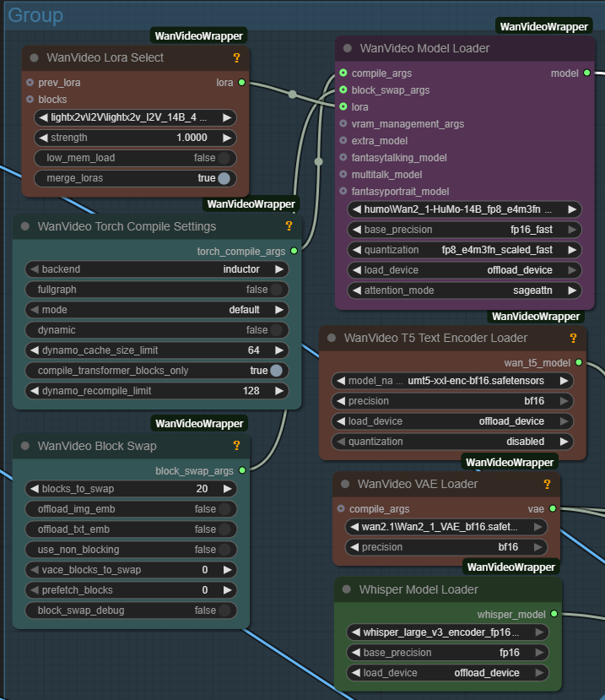Viewport: 605px width, 700px height.
Task: Increase strength value with right arrow
Action: click(227, 138)
